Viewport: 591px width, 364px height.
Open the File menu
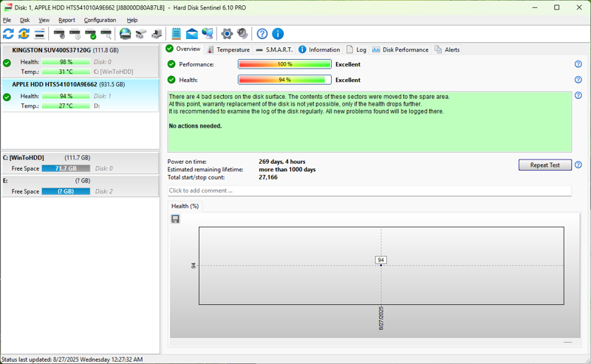(x=7, y=20)
